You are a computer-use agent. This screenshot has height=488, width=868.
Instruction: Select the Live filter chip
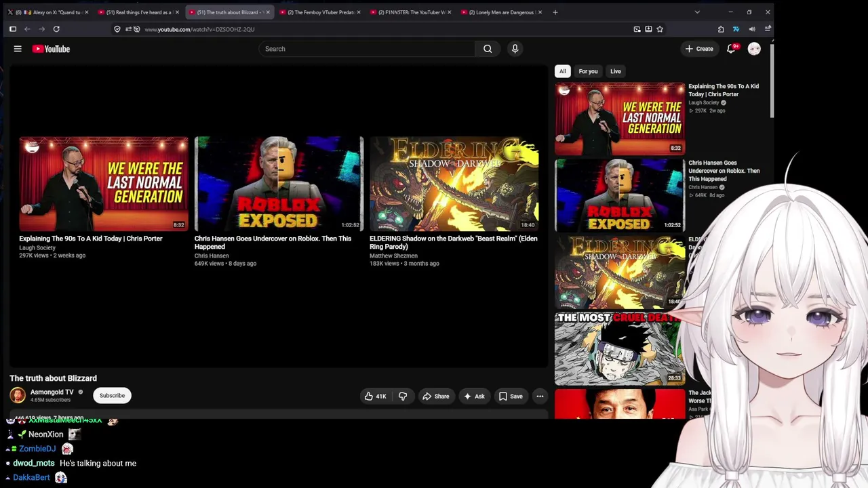click(615, 71)
